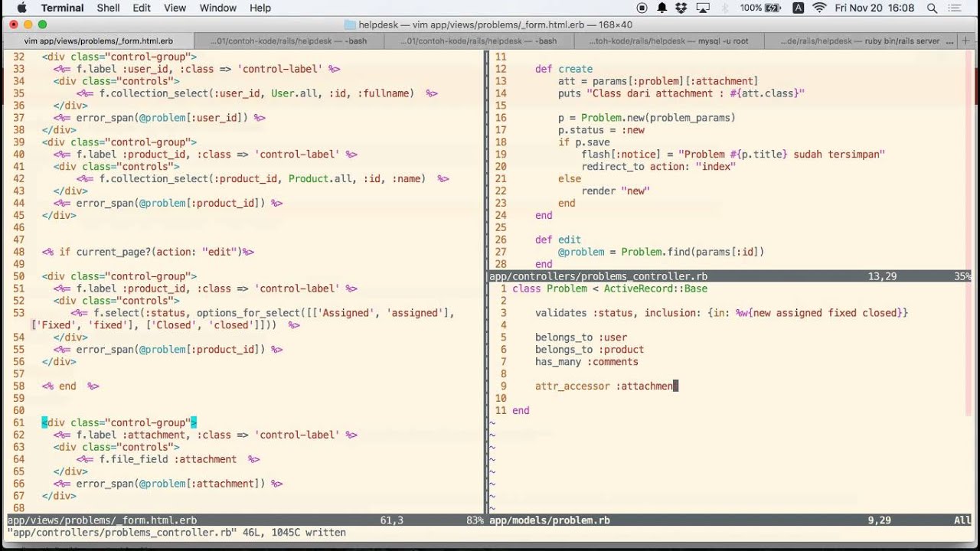Click the 'f.select(:status, options_for_select' line
This screenshot has height=551, width=980.
(x=263, y=313)
